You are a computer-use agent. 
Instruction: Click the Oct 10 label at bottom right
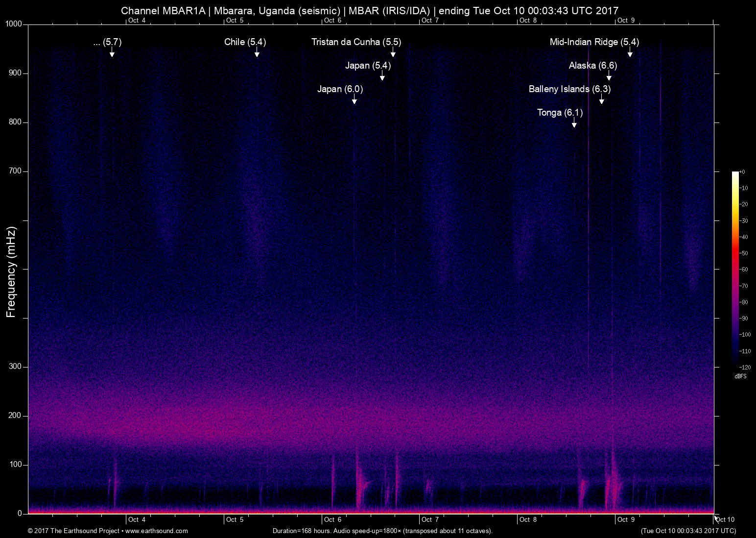[725, 519]
